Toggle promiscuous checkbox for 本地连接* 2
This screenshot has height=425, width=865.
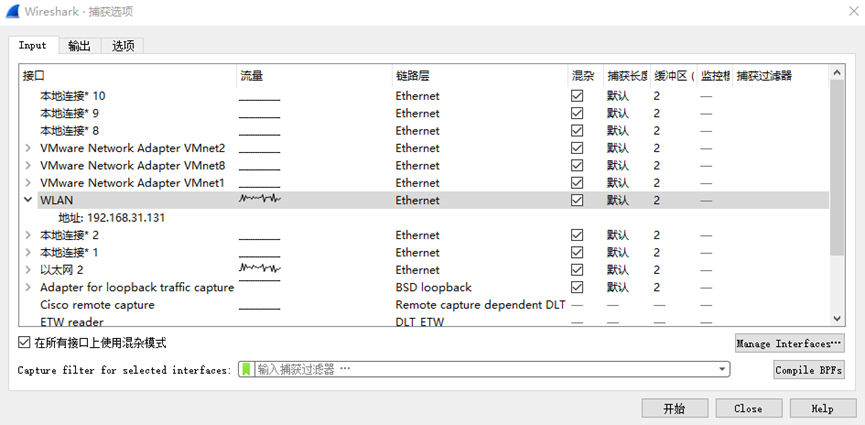[x=577, y=235]
